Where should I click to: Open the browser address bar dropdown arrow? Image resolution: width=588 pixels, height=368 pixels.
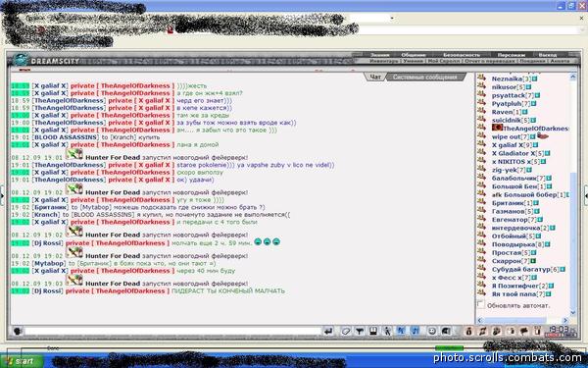pos(392,18)
